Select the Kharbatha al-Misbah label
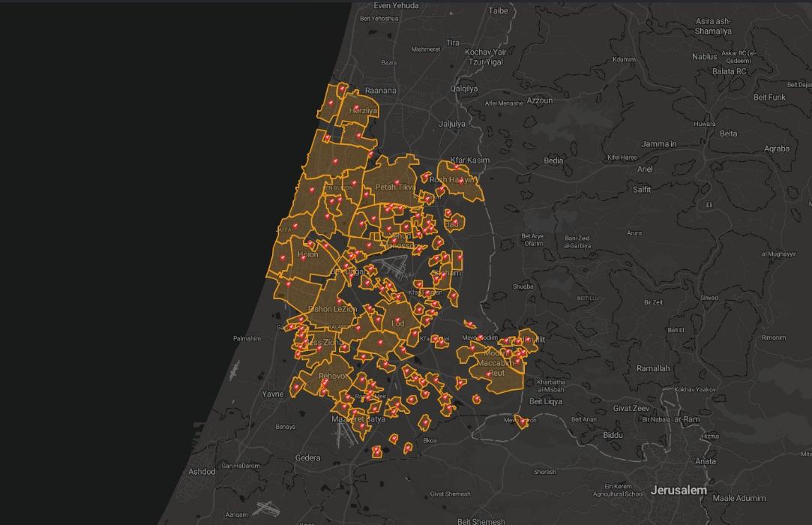The height and width of the screenshot is (525, 812). 551,385
